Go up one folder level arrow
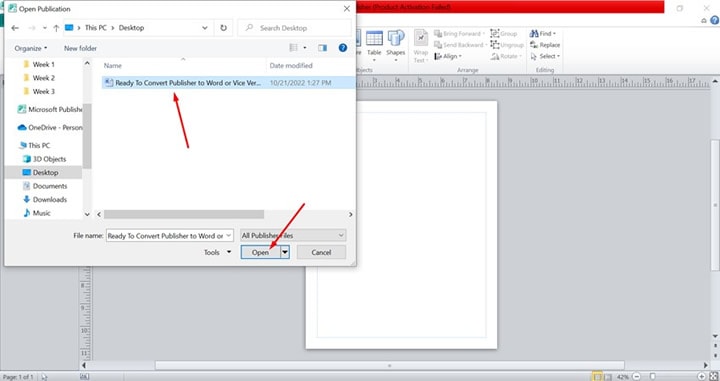Viewport: 720px width, 381px height. click(56, 28)
